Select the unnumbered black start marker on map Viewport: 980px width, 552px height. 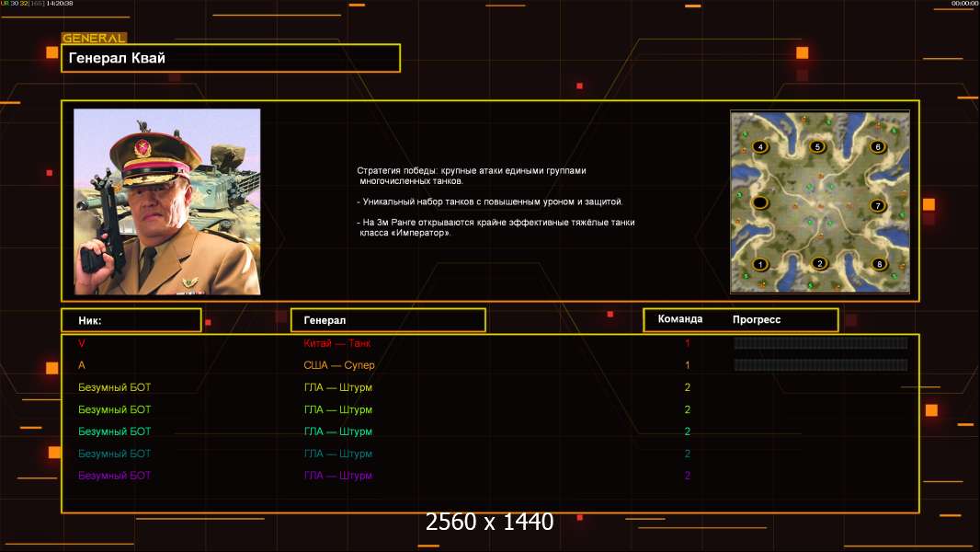[760, 202]
